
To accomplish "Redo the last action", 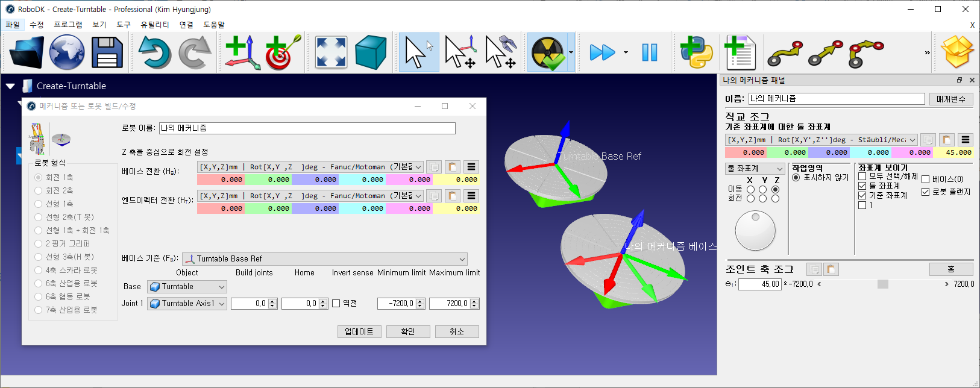I will [x=195, y=52].
